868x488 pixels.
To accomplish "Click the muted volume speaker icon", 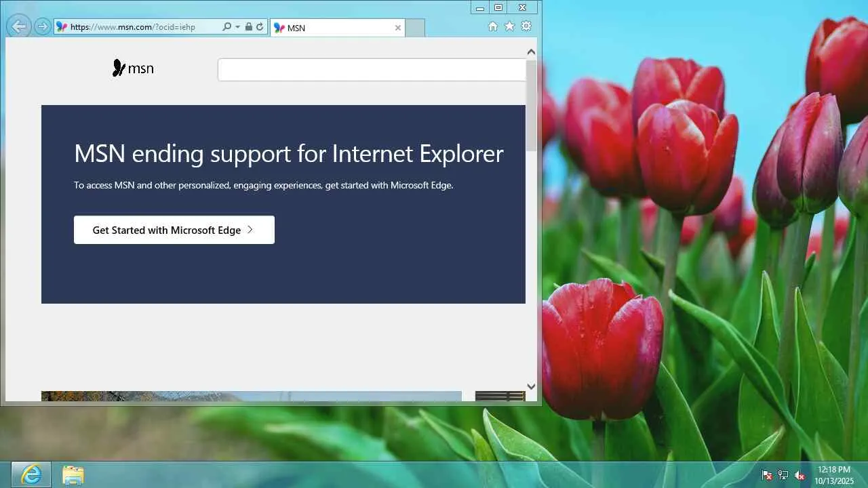I will pos(800,475).
